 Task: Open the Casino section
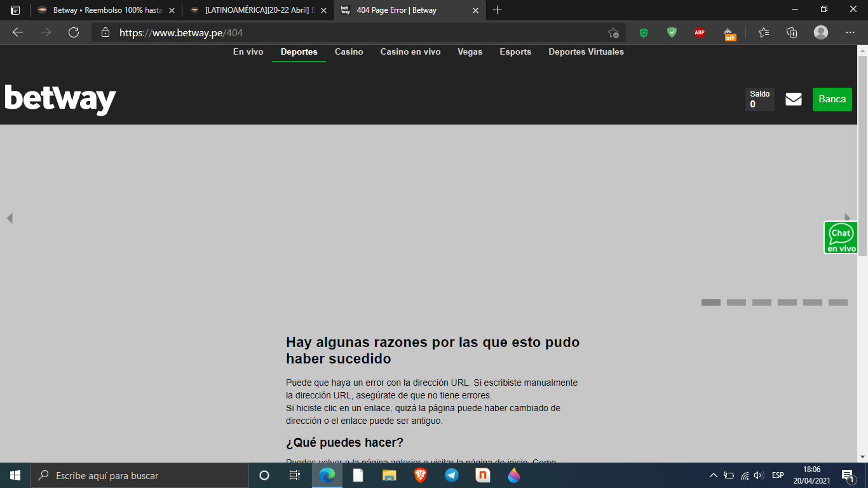click(x=349, y=52)
